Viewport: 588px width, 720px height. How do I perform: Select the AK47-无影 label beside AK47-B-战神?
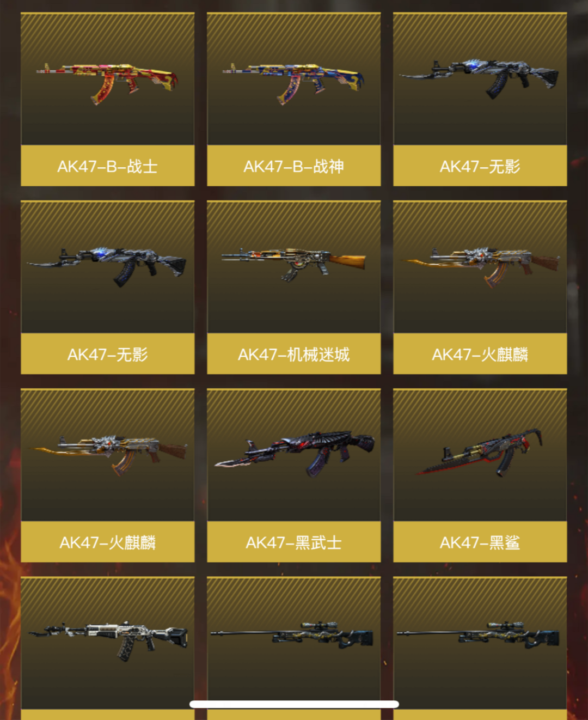click(x=480, y=166)
